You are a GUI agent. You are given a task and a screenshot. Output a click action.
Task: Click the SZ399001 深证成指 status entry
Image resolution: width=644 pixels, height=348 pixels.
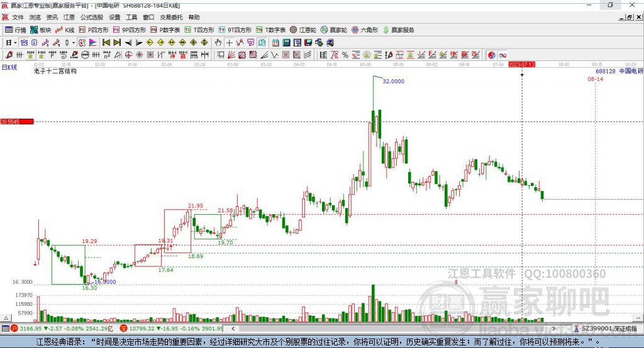point(606,329)
